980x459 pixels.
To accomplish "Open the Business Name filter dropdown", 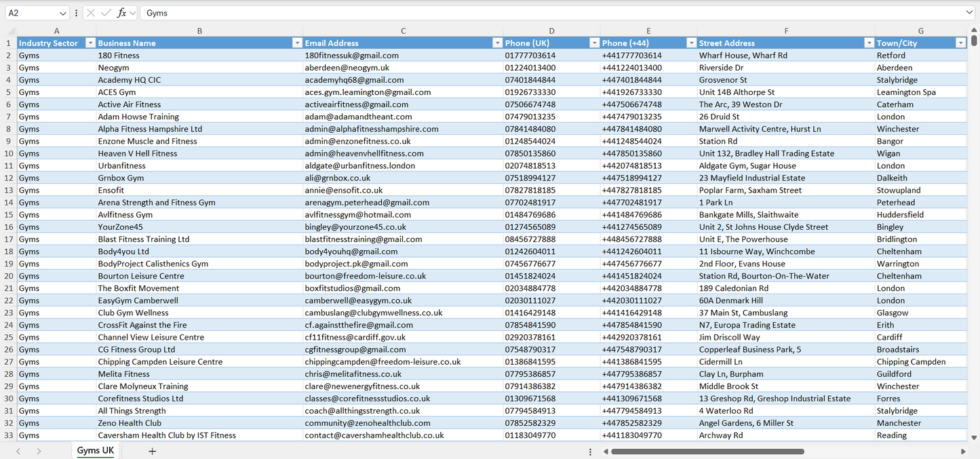I will 297,43.
